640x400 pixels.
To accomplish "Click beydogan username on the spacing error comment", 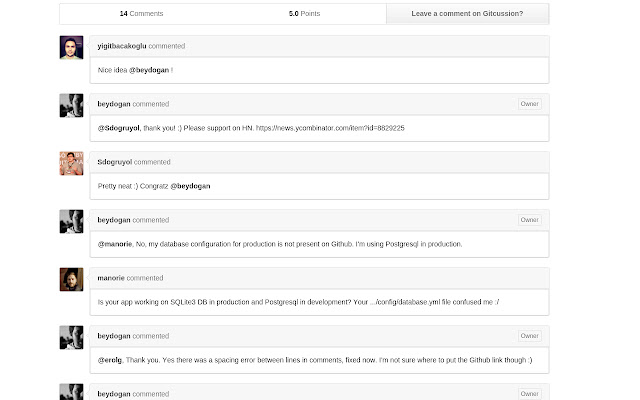I will coord(114,336).
